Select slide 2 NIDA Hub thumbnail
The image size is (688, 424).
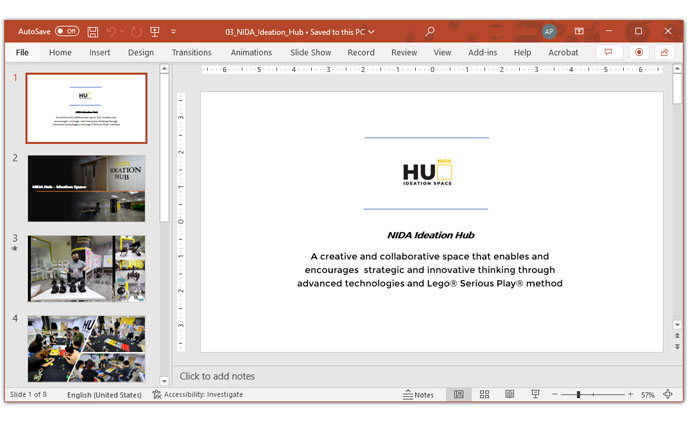pyautogui.click(x=86, y=188)
